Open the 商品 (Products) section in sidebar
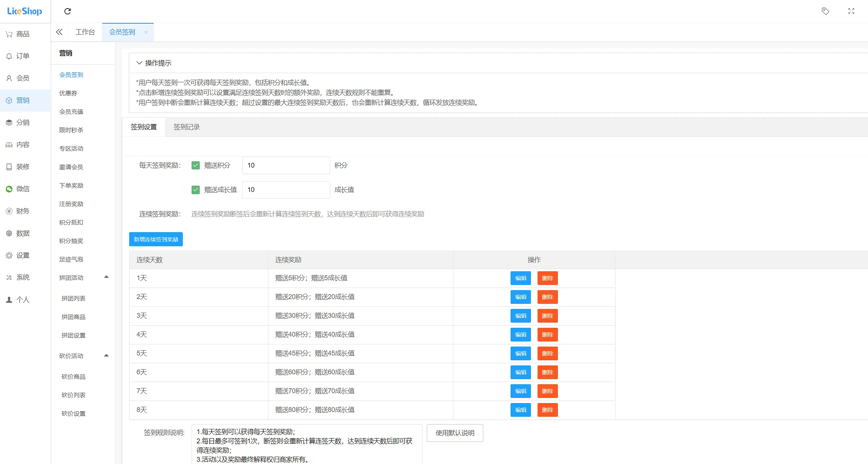 point(22,34)
